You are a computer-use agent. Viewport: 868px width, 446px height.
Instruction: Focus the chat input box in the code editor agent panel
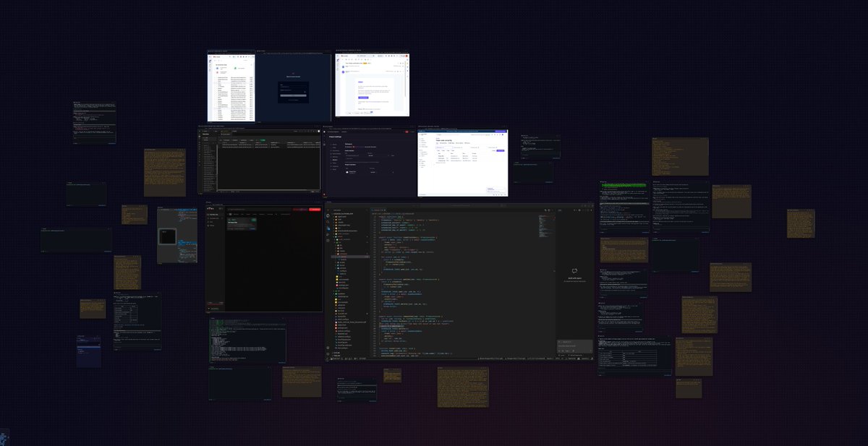click(575, 346)
